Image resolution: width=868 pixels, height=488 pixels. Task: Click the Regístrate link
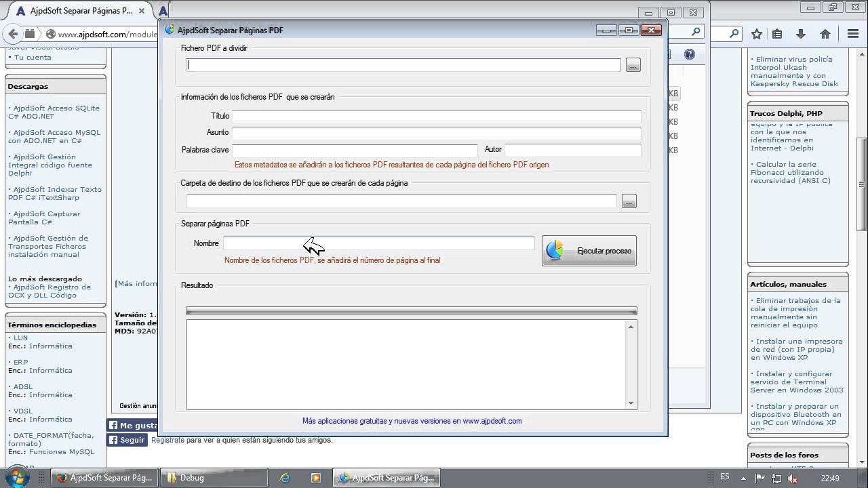(x=167, y=440)
